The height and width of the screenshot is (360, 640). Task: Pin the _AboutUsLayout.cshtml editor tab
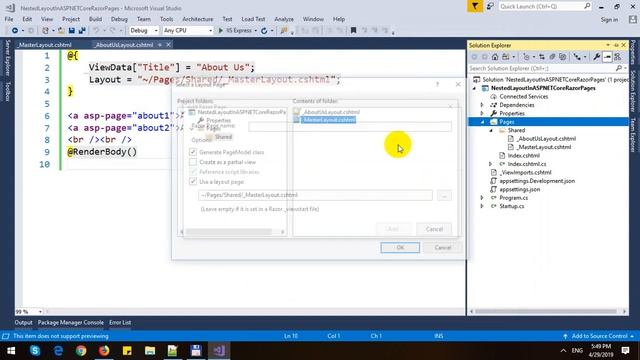(160, 45)
